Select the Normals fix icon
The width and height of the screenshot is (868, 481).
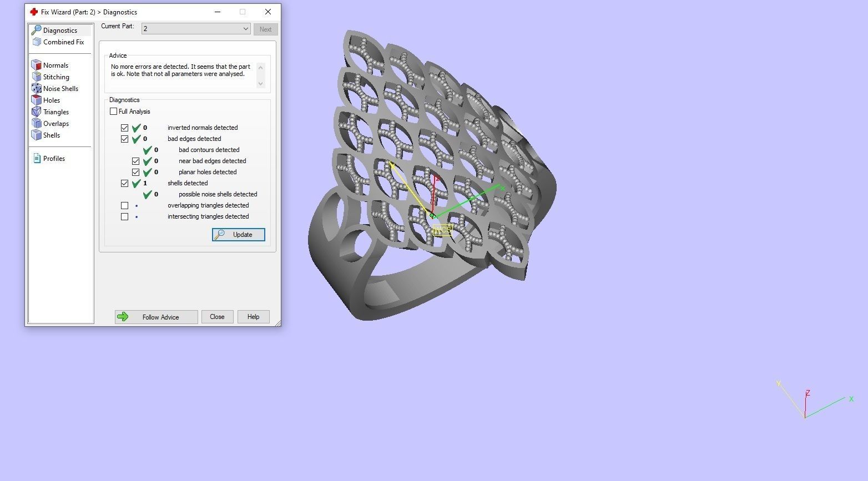pyautogui.click(x=37, y=65)
